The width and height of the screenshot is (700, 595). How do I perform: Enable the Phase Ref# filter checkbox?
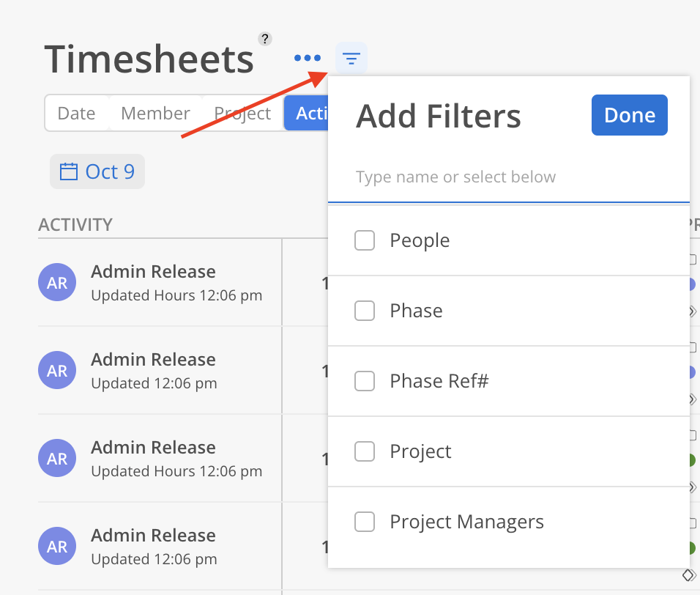click(365, 381)
